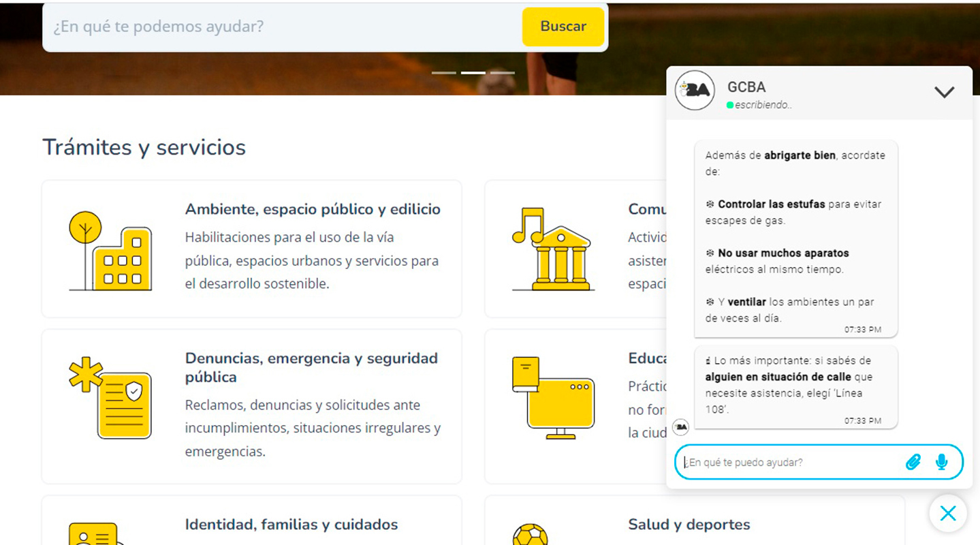The height and width of the screenshot is (545, 980).
Task: Click the book and monitor education icon
Action: (552, 398)
